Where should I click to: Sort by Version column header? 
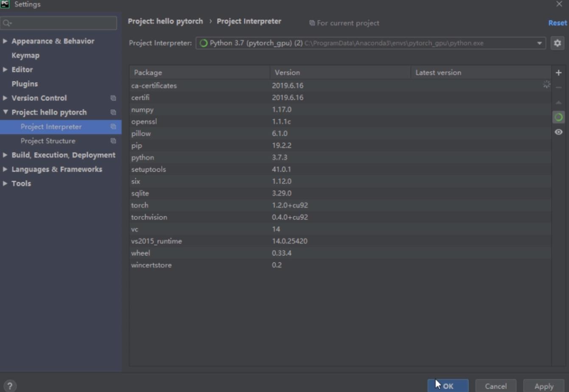pyautogui.click(x=340, y=72)
